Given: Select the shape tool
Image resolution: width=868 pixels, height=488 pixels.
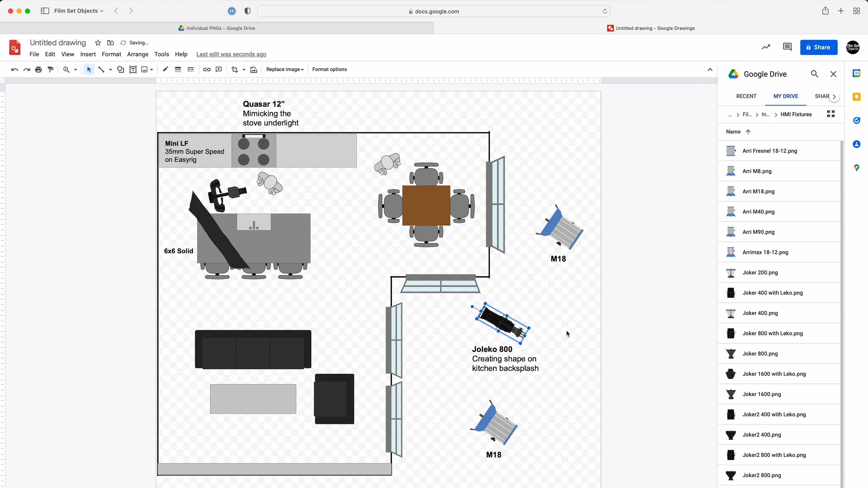Looking at the screenshot, I should tap(120, 69).
